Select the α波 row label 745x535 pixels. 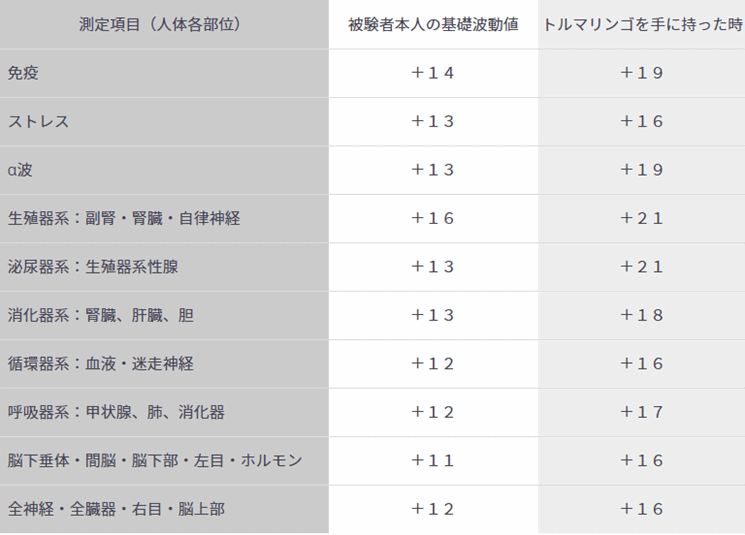(20, 170)
